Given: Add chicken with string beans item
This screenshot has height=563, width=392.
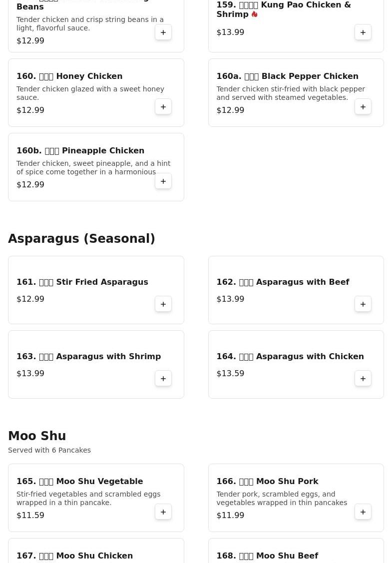Looking at the screenshot, I should click(163, 32).
